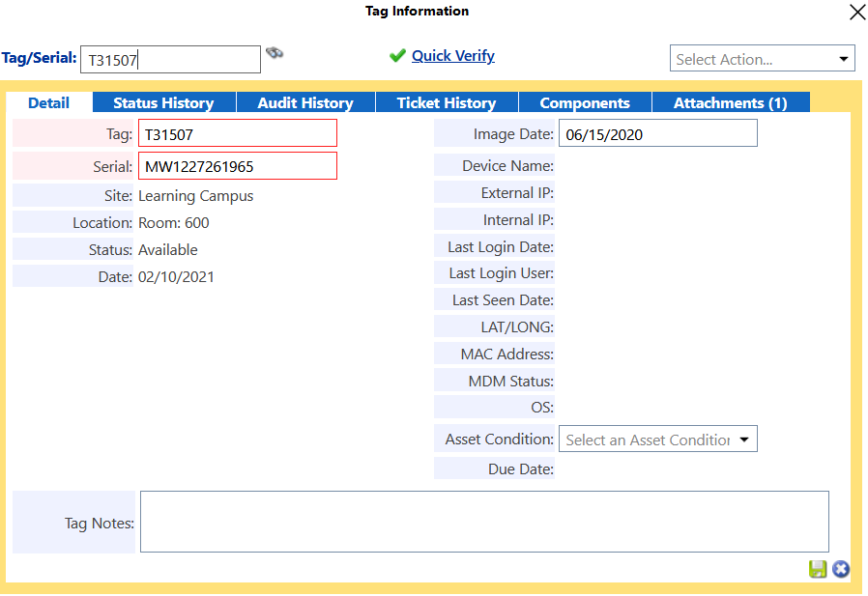Image resolution: width=868 pixels, height=596 pixels.
Task: Click the Tag/Serial label
Action: [40, 58]
